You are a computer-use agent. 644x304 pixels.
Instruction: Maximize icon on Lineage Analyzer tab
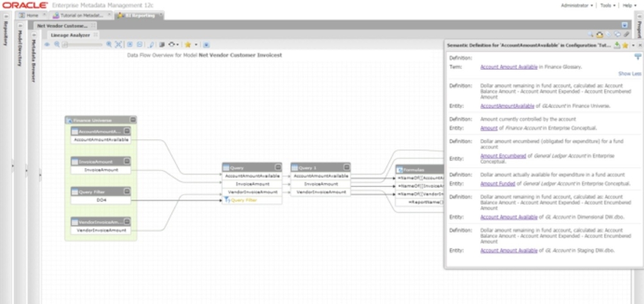point(96,35)
